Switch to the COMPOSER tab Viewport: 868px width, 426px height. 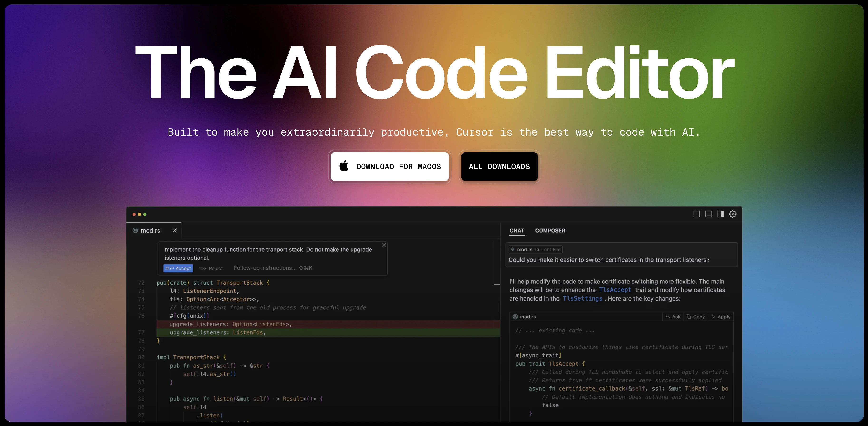click(x=550, y=231)
